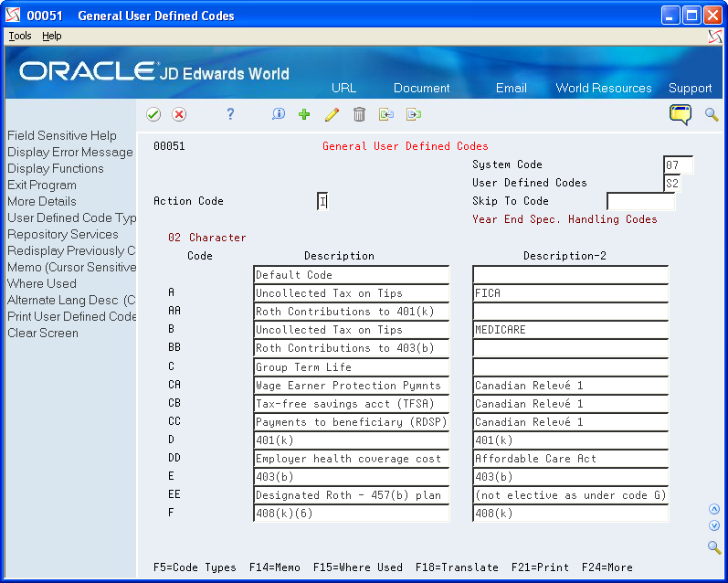Click the Skip To Code field

(x=641, y=201)
